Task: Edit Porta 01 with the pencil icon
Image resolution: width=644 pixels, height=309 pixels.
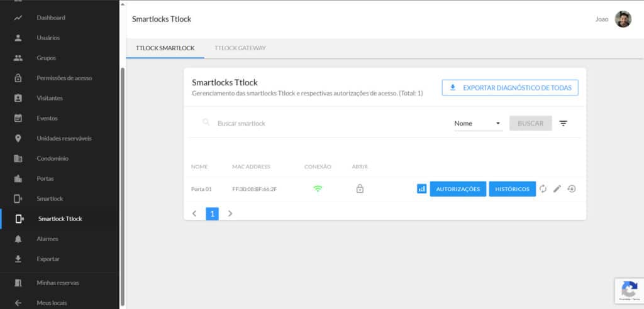Action: (557, 189)
